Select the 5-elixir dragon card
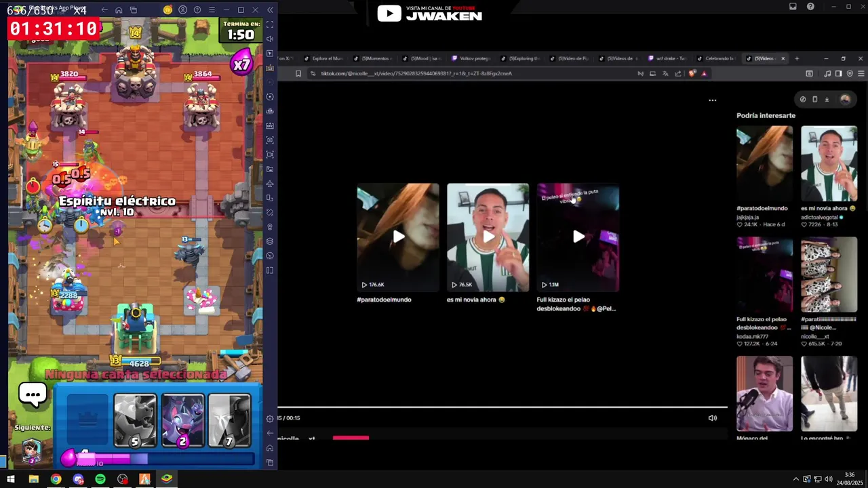Viewport: 868px width, 488px height. coord(135,422)
